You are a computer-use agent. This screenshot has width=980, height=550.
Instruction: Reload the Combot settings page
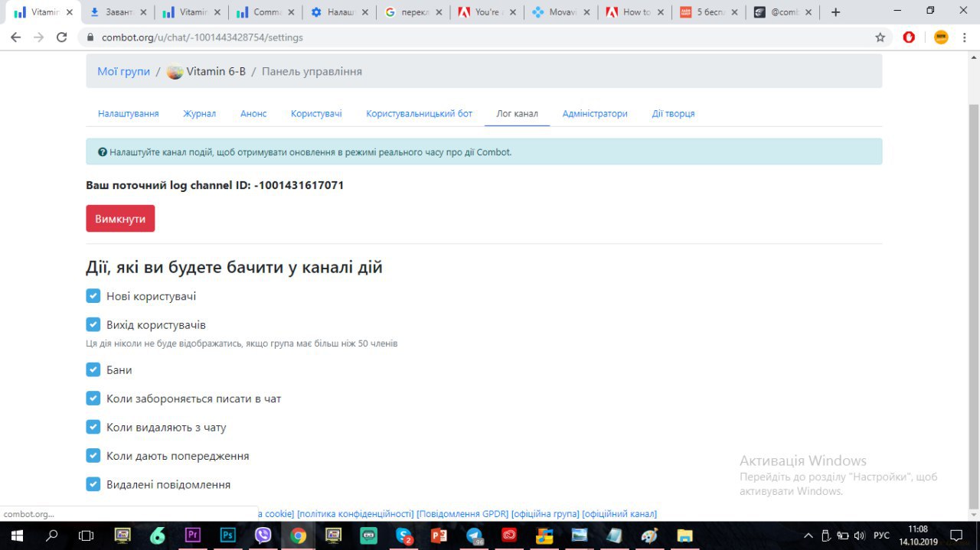[62, 37]
